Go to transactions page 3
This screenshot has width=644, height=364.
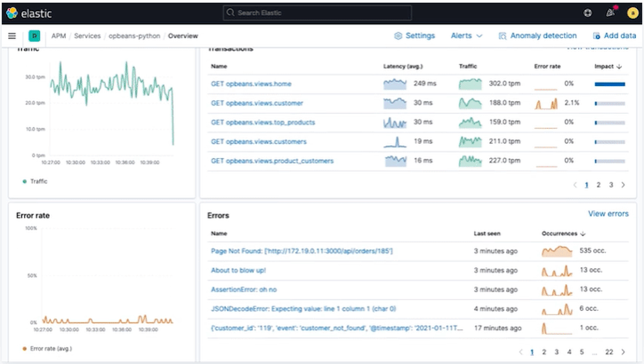pos(611,185)
